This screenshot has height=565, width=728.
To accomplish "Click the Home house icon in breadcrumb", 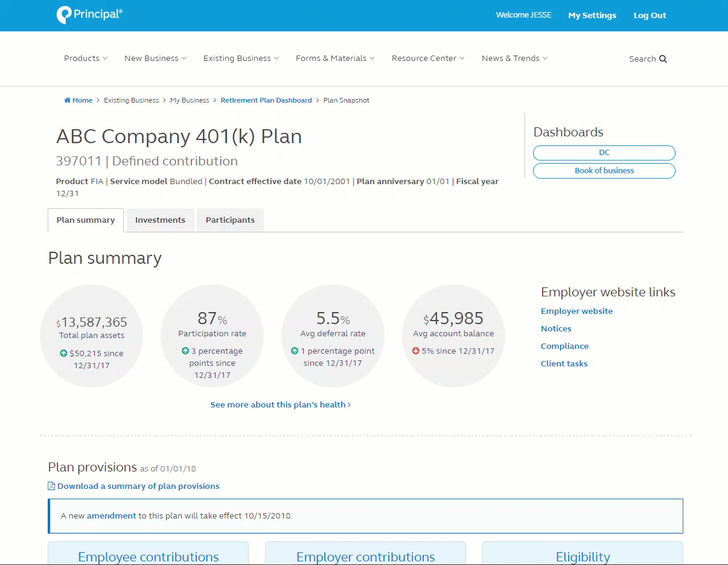I will point(68,100).
